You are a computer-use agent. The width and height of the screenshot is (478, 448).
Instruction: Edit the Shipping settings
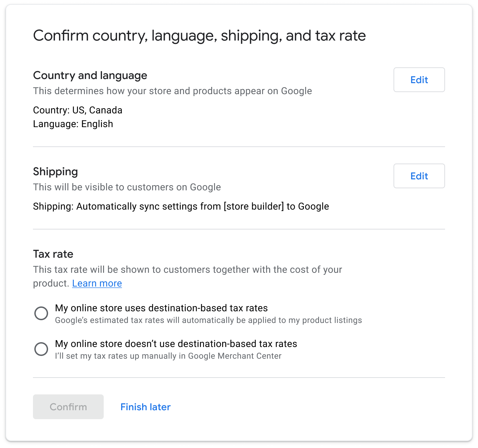coord(419,176)
